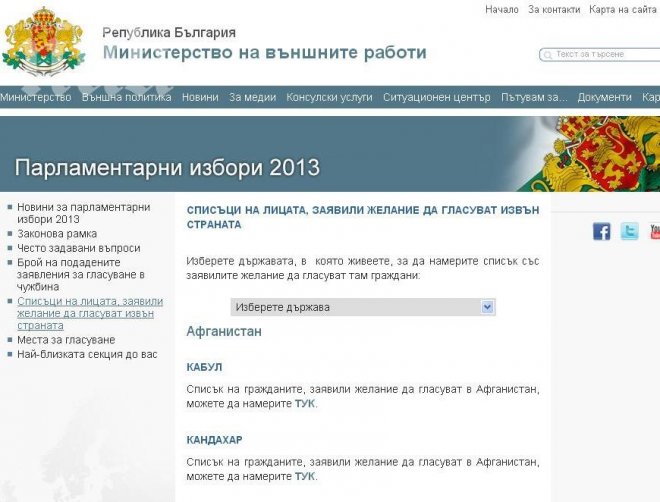
Task: Open 'Карта на сайта' top link
Action: (622, 9)
